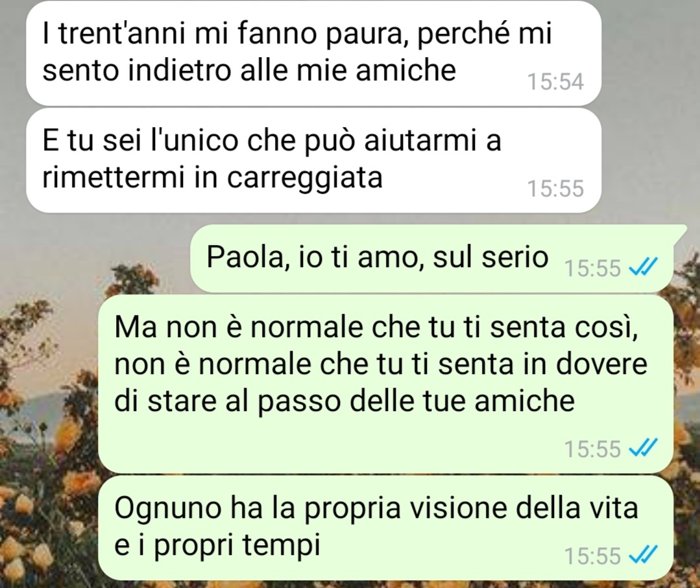Tap the 15:55 timestamp under "delle tue amiche"
This screenshot has height=588, width=700.
click(x=592, y=449)
